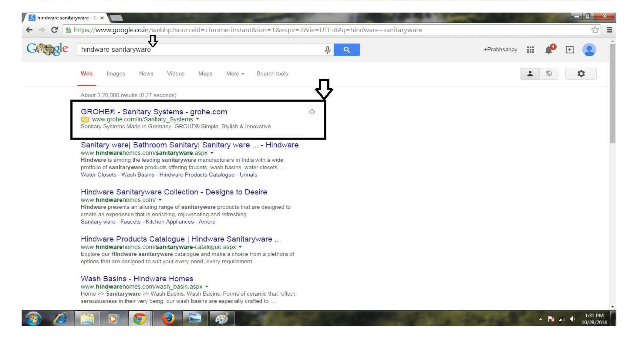The height and width of the screenshot is (338, 644).
Task: Open the Google apps grid
Action: [x=530, y=49]
